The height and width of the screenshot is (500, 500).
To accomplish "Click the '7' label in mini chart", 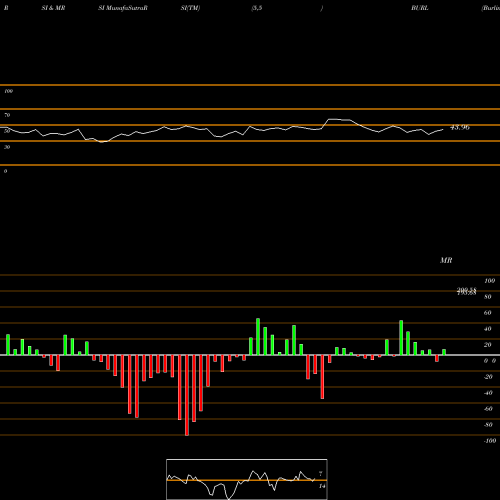I will point(320,474).
